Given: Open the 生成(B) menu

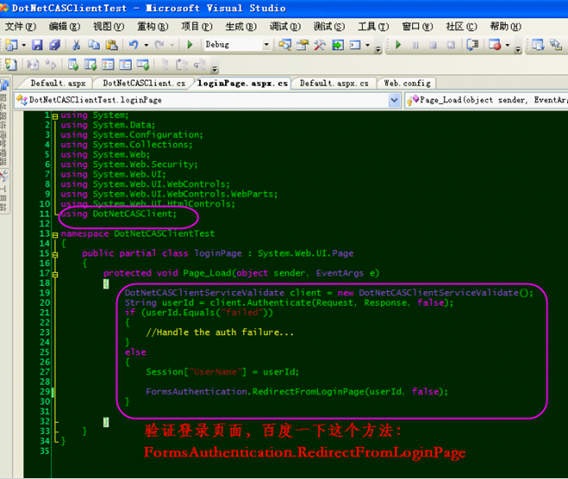Looking at the screenshot, I should tap(241, 26).
